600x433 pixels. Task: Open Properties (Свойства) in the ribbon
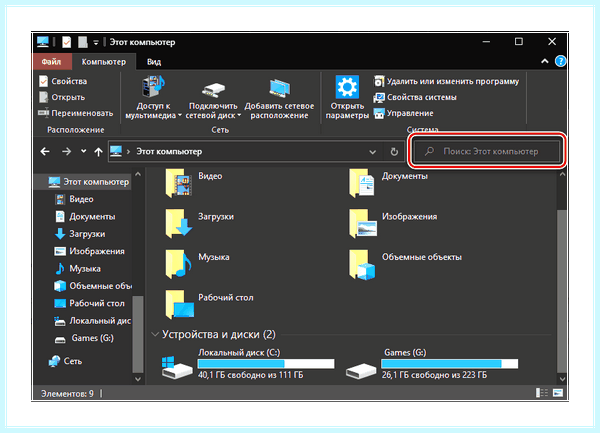click(63, 81)
